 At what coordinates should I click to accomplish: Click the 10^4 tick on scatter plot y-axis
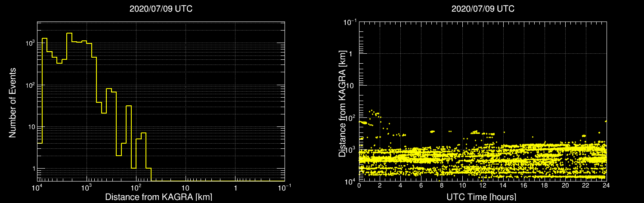(351, 181)
